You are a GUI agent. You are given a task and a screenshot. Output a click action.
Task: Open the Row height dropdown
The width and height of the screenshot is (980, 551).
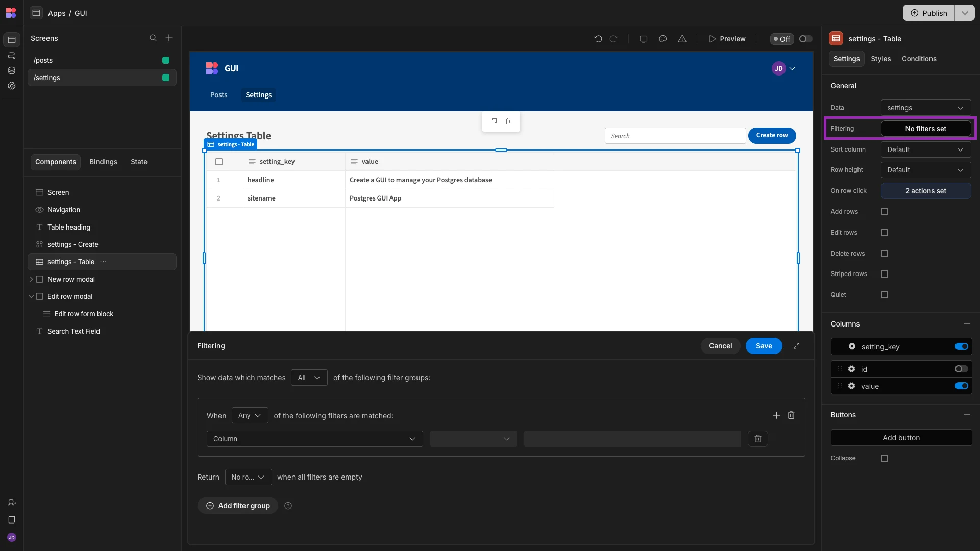pyautogui.click(x=926, y=170)
